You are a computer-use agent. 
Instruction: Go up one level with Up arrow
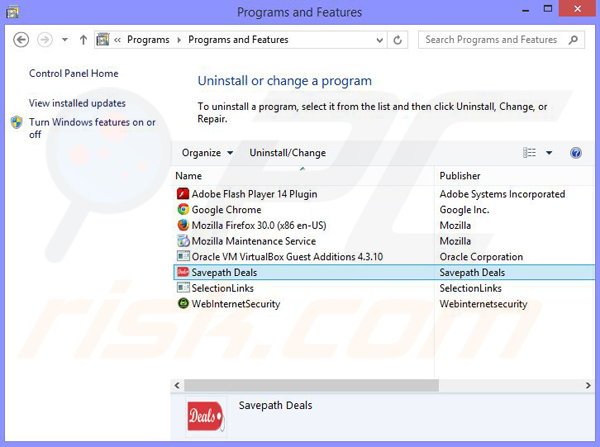pos(83,40)
